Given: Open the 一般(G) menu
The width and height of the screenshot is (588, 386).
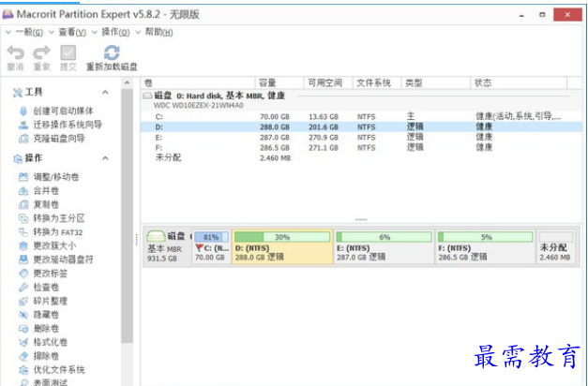Looking at the screenshot, I should click(29, 32).
